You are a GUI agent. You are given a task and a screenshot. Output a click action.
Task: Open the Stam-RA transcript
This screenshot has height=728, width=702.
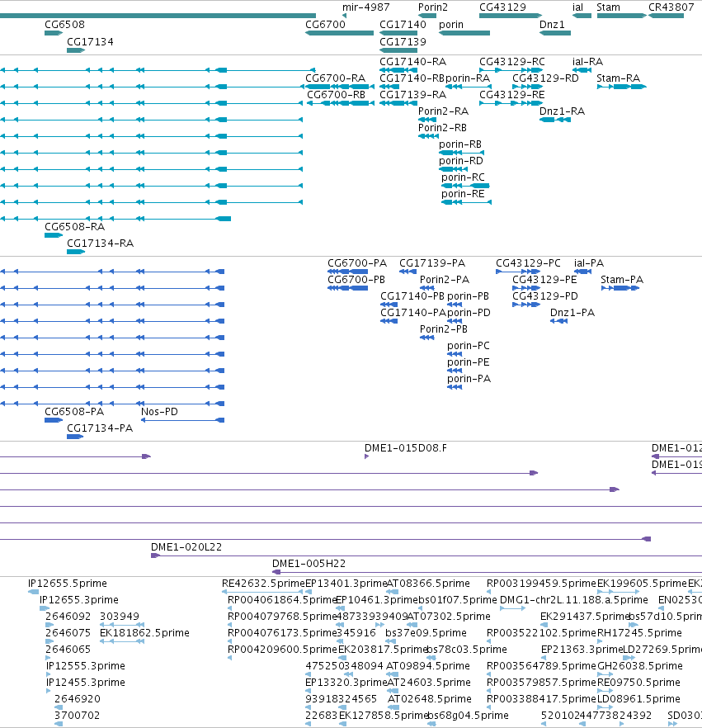pyautogui.click(x=618, y=78)
